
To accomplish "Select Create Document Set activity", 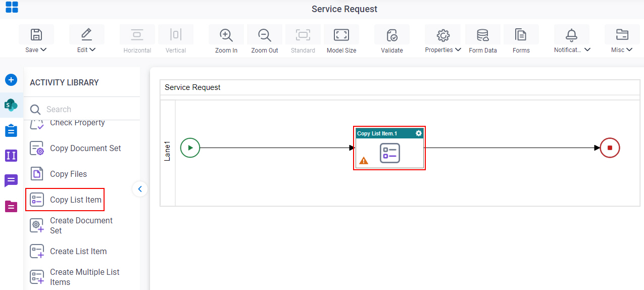I will [72, 225].
